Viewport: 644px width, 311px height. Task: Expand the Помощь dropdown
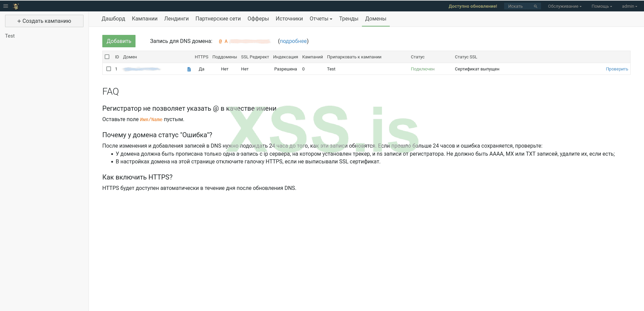[602, 6]
